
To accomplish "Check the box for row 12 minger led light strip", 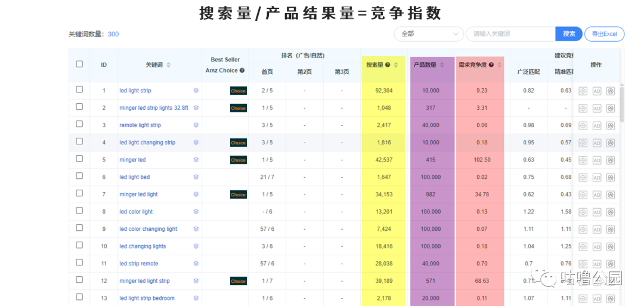I will 79,280.
